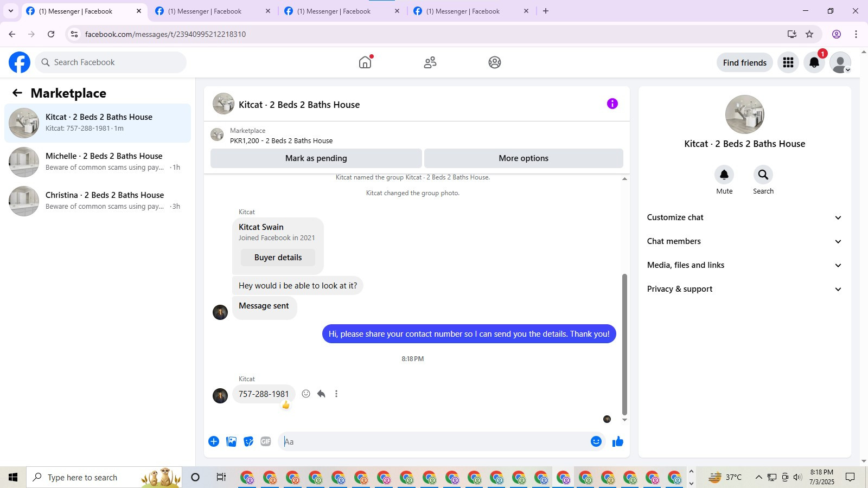Image resolution: width=868 pixels, height=488 pixels.
Task: Open the account profile avatar menu
Action: click(840, 62)
